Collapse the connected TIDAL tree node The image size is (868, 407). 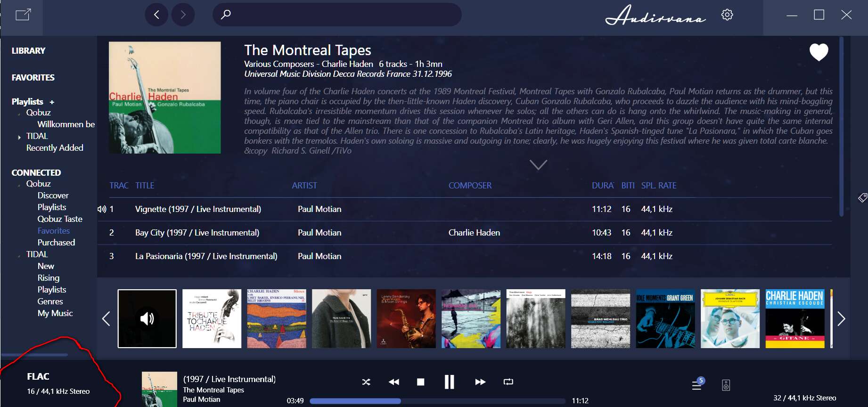pyautogui.click(x=19, y=255)
